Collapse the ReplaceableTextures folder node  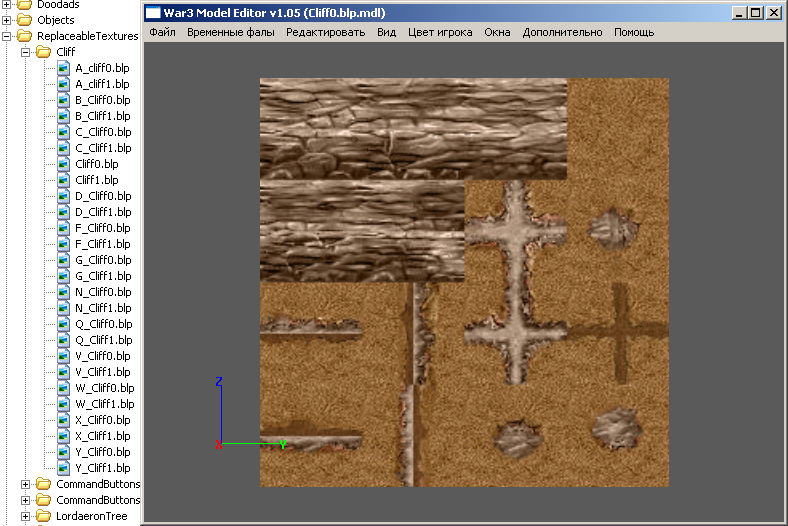coord(7,36)
